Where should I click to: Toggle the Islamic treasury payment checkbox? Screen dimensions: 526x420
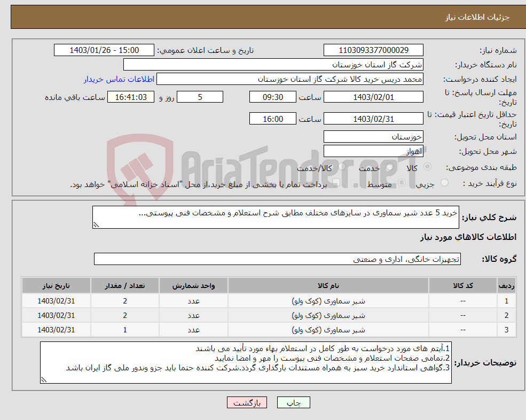336,183
